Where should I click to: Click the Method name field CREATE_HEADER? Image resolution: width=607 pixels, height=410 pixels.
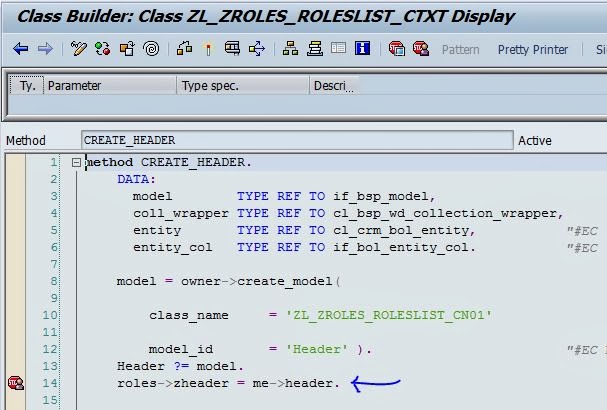tap(297, 140)
